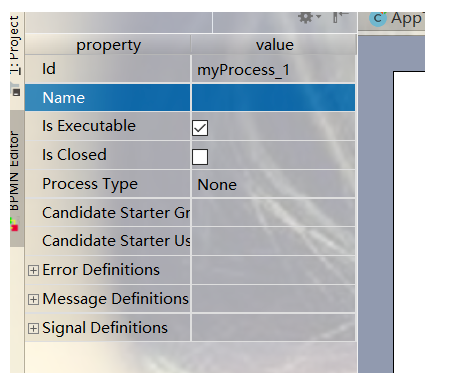The image size is (449, 373).
Task: Click the Candidate Starter Groups value cell
Action: 274,213
